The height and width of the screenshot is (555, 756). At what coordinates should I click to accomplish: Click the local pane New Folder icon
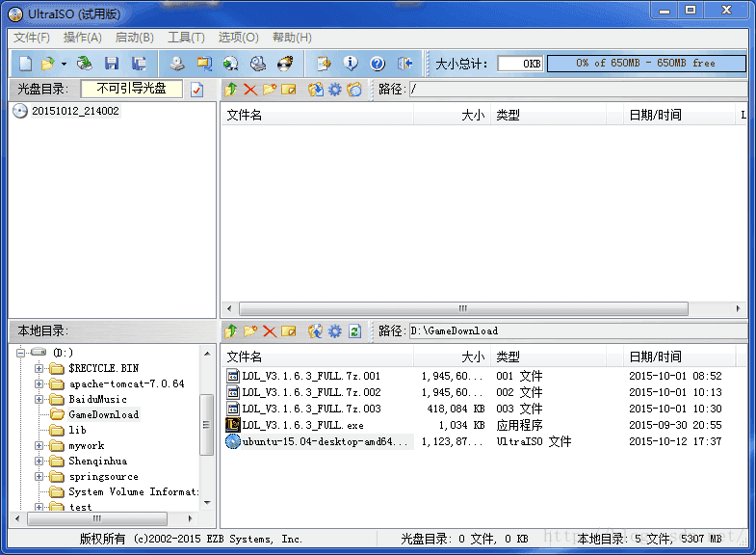(250, 331)
